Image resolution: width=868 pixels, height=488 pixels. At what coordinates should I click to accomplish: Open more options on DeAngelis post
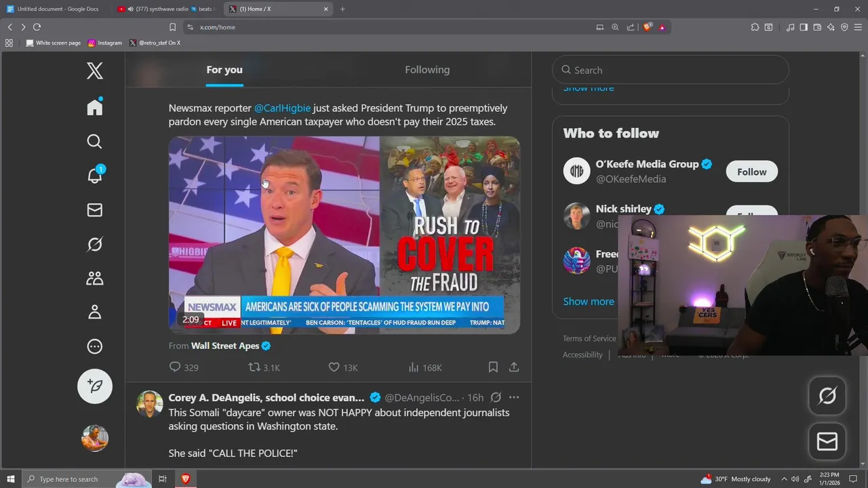514,397
